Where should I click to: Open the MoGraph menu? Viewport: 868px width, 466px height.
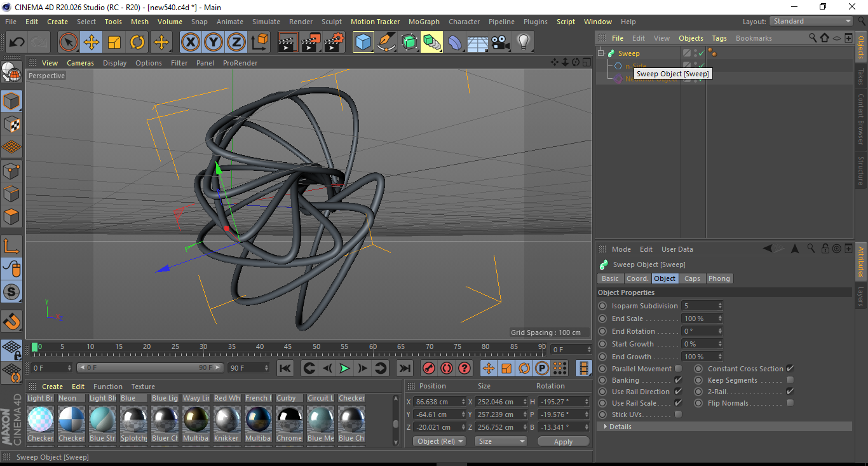(x=424, y=22)
